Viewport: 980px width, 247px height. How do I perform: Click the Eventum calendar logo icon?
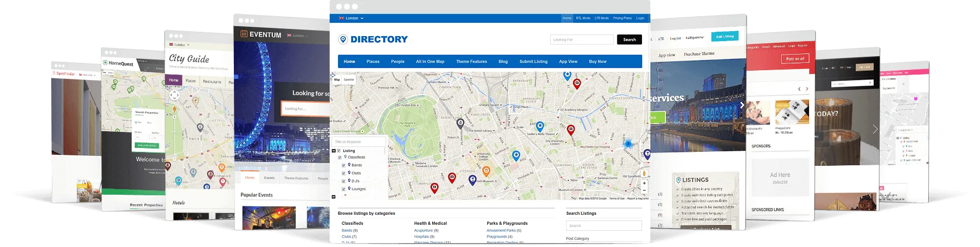pos(244,34)
